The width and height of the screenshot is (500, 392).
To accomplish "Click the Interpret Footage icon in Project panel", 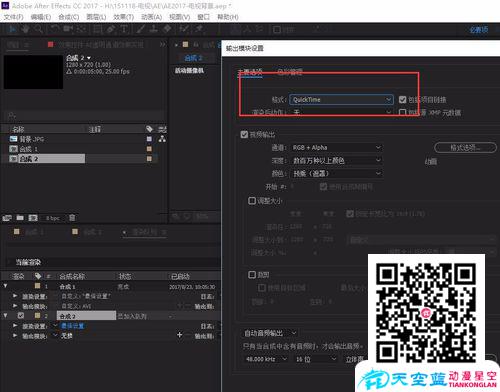I will (x=7, y=218).
